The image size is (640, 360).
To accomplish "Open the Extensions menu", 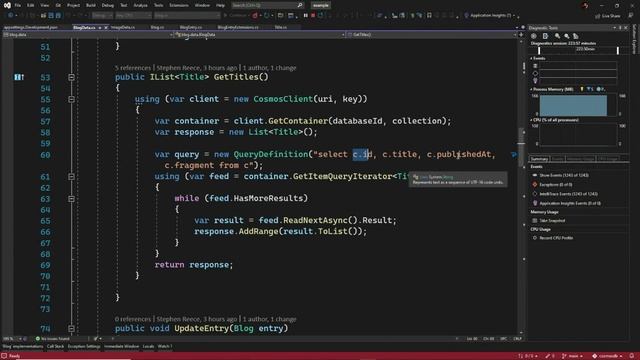I will click(x=179, y=5).
